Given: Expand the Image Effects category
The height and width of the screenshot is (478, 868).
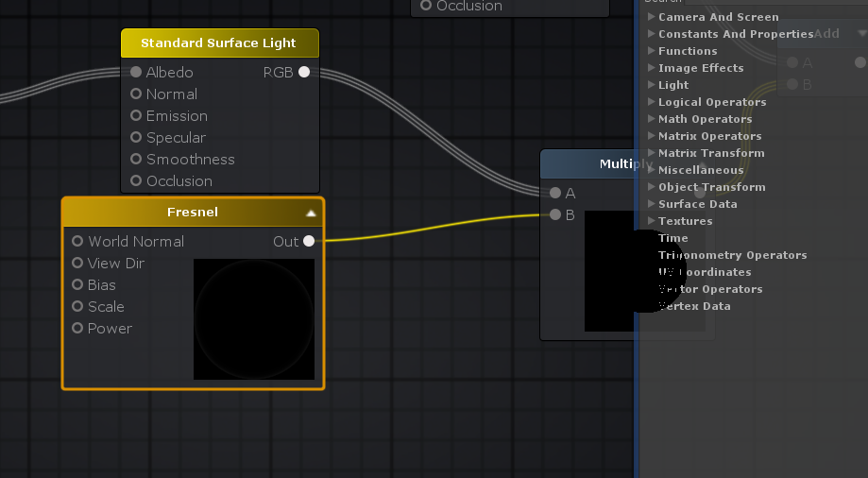Looking at the screenshot, I should [x=652, y=68].
